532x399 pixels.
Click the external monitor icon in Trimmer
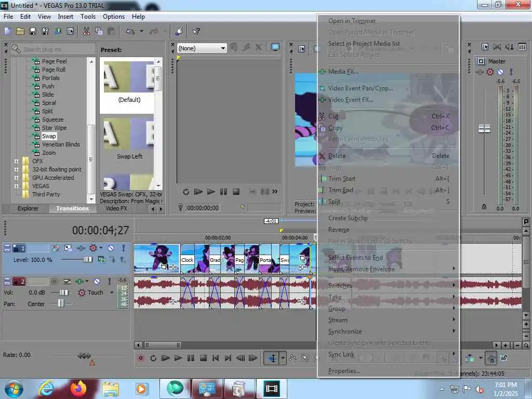click(275, 47)
